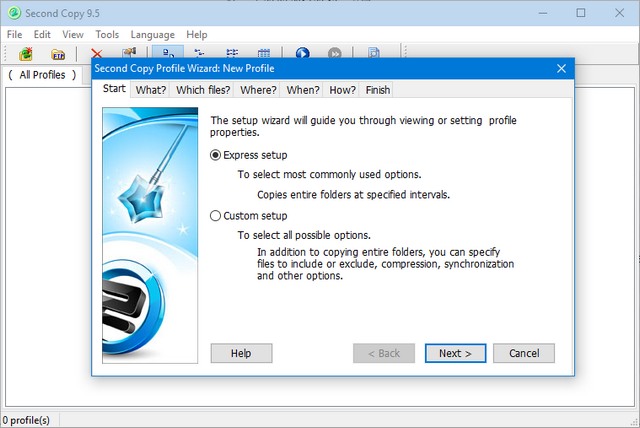Click the profile properties icon beside the red X
This screenshot has width=640, height=428.
128,54
